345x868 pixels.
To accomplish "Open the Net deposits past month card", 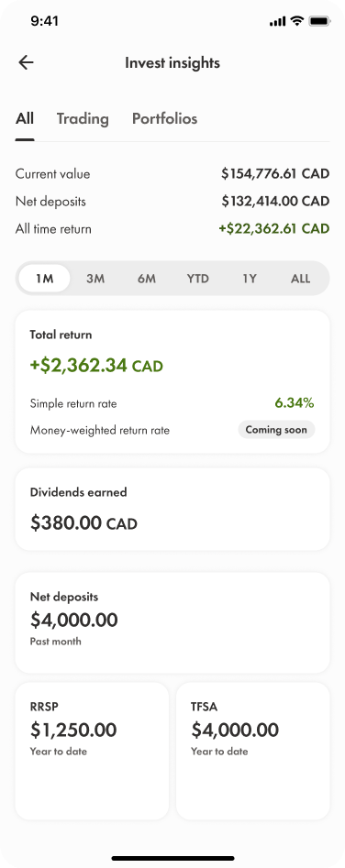I will click(172, 622).
